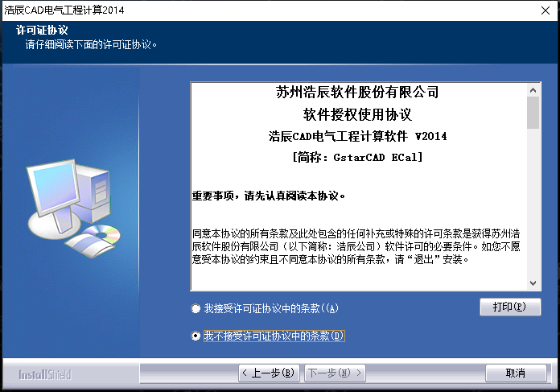Click the license scrollbar thumb
Image resolution: width=560 pixels, height=392 pixels.
(x=533, y=113)
